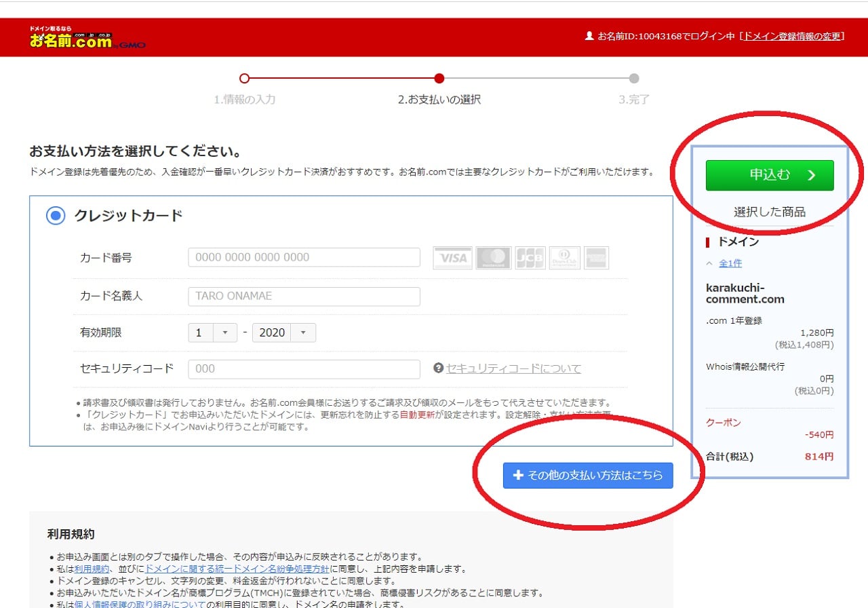Open the 自動更新 link
Viewport: 868px width, 608px height.
click(x=417, y=415)
